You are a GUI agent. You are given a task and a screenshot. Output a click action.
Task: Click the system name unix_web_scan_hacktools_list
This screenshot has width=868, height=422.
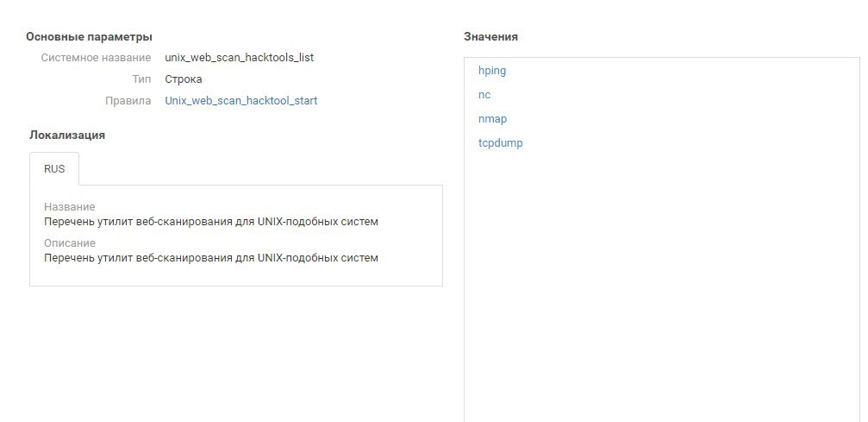(x=239, y=58)
